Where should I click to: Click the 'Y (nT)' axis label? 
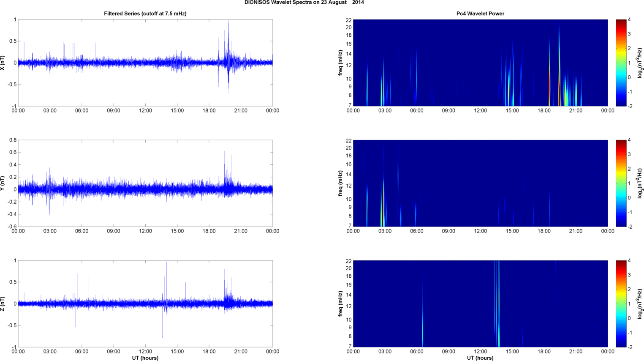pos(3,183)
